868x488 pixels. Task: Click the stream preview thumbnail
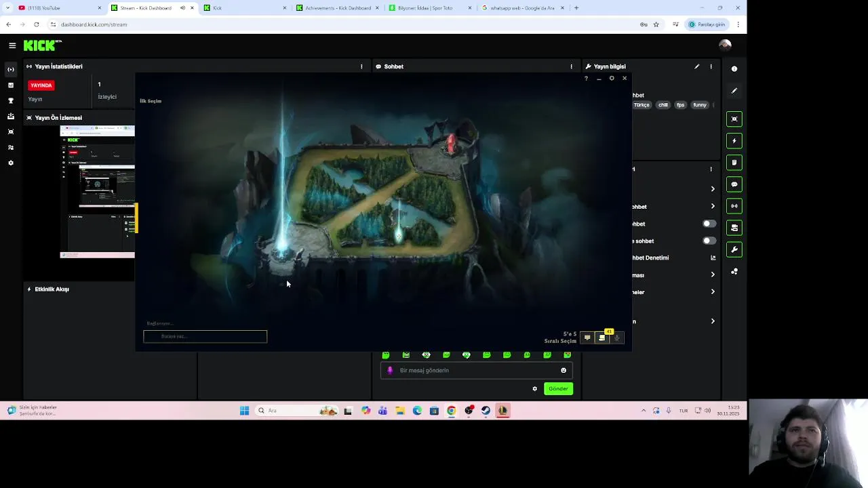point(97,192)
